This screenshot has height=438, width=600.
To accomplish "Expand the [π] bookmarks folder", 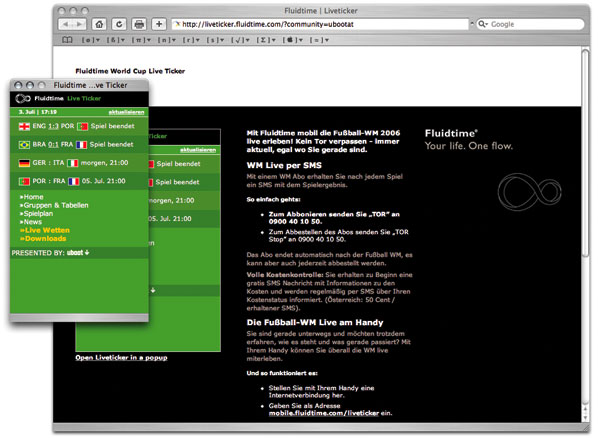I will click(x=141, y=40).
